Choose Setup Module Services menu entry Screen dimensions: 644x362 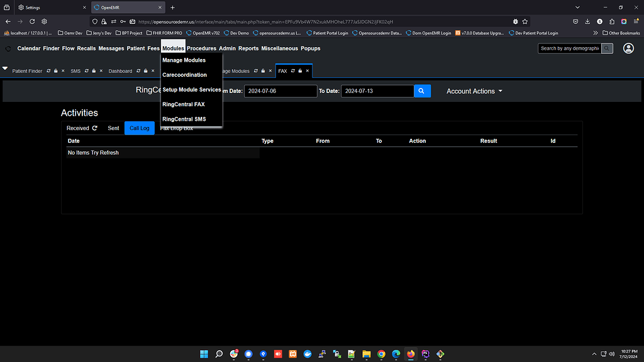tap(191, 90)
